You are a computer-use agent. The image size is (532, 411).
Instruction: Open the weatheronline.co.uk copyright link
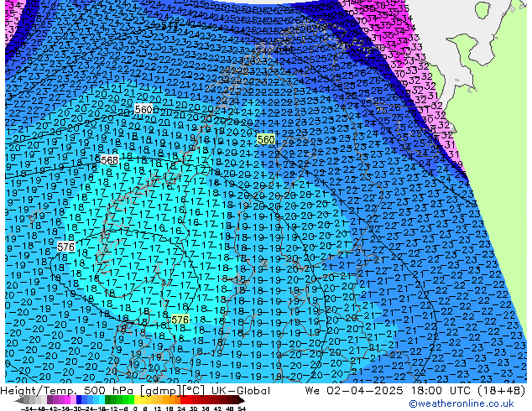pyautogui.click(x=461, y=403)
